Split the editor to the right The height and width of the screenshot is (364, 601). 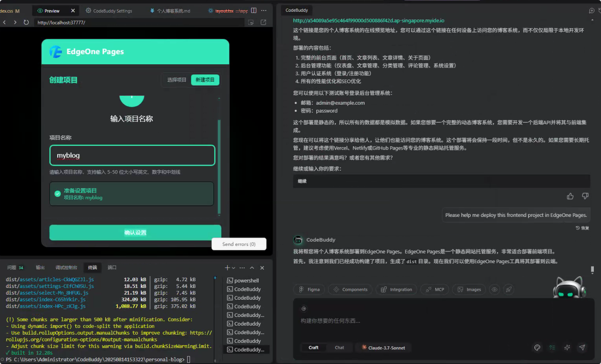click(x=254, y=11)
